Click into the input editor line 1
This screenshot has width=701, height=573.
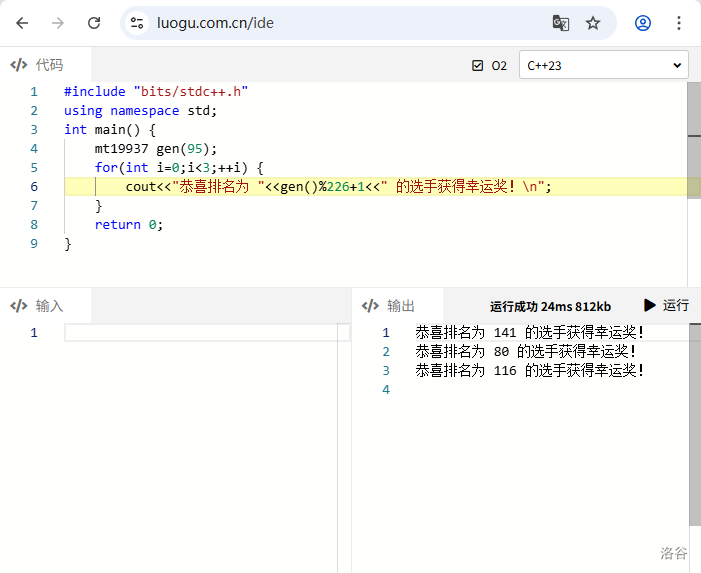(200, 333)
